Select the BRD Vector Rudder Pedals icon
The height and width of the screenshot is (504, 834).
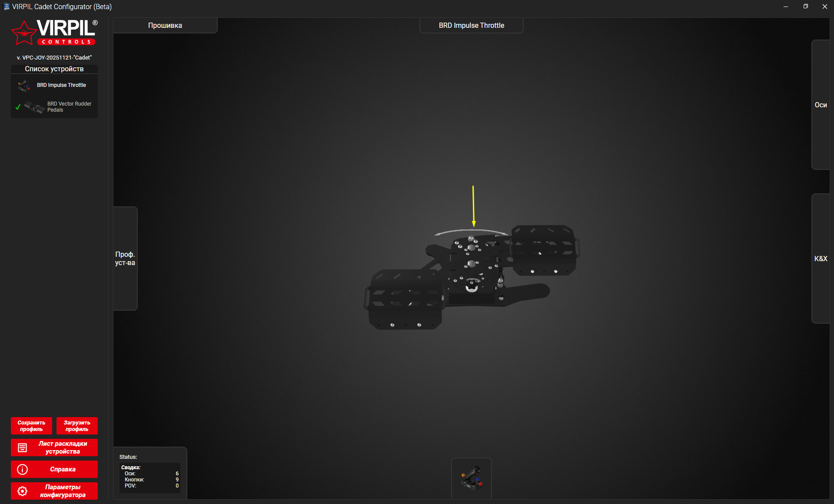tap(34, 107)
